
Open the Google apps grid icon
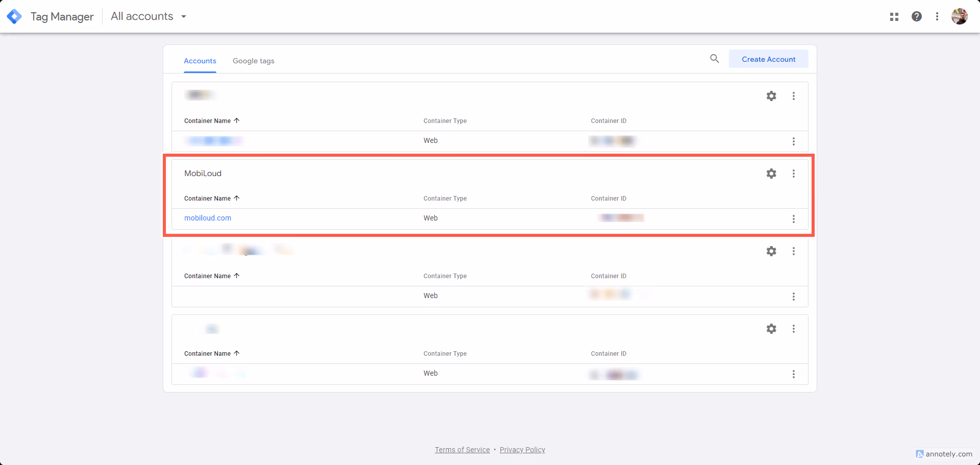pos(894,17)
